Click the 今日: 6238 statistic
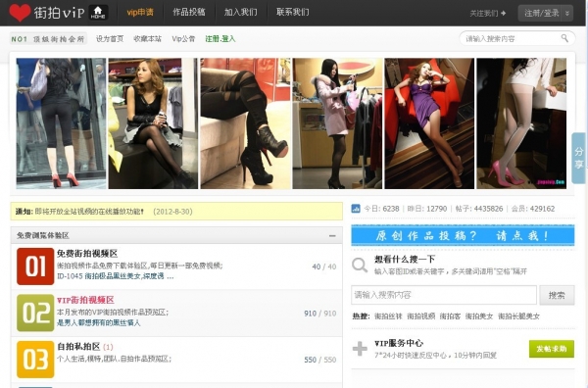The image size is (588, 388). (381, 209)
